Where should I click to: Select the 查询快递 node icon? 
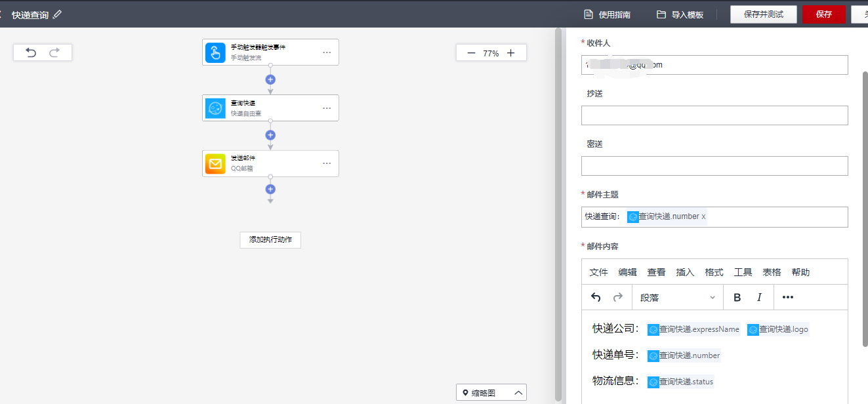tap(215, 108)
